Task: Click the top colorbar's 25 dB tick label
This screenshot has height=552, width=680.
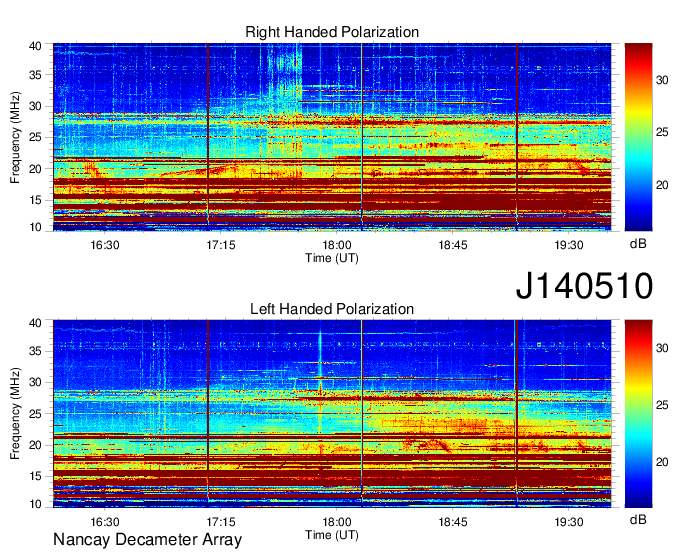Action: point(662,132)
